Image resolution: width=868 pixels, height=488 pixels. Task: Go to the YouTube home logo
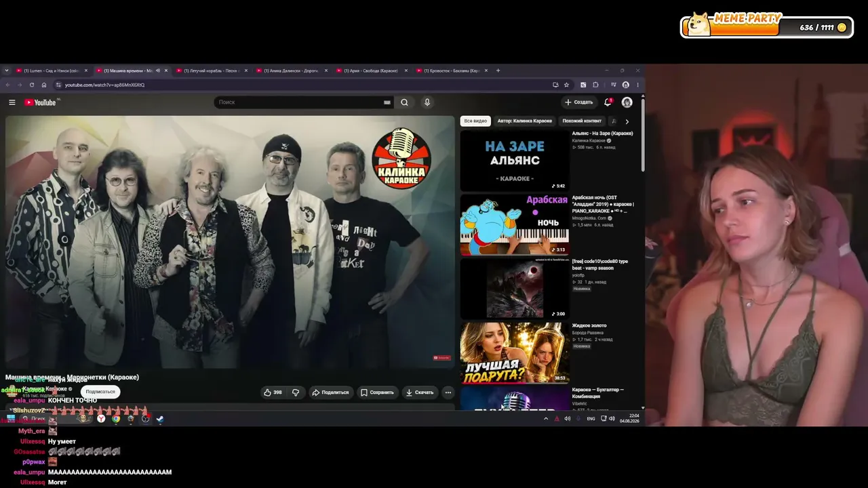(40, 102)
